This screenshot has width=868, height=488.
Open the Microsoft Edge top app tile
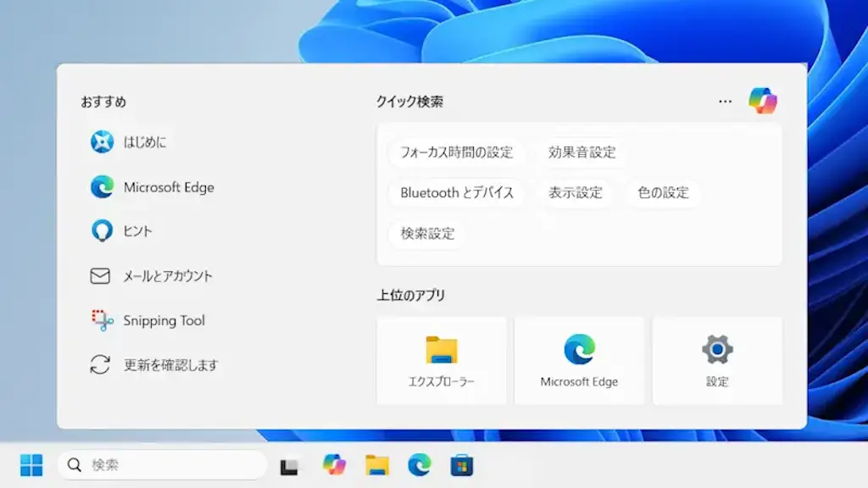tap(579, 361)
